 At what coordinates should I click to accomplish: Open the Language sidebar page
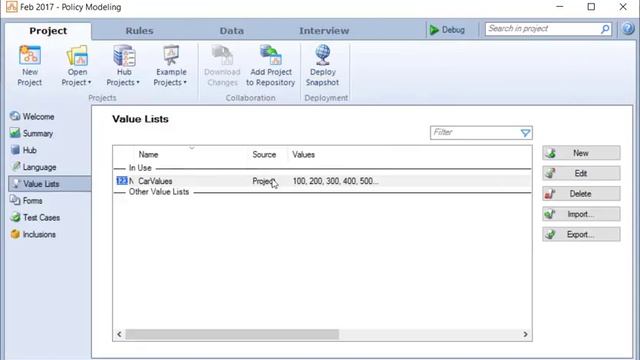pyautogui.click(x=33, y=167)
